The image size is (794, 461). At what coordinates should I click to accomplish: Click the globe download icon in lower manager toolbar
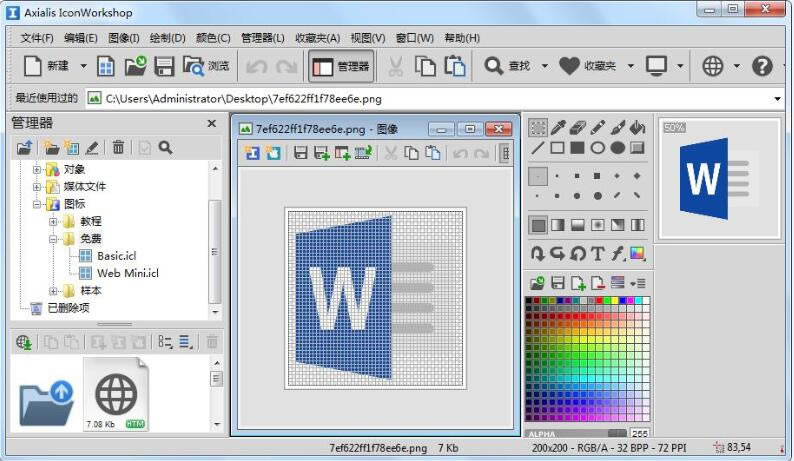tap(24, 342)
